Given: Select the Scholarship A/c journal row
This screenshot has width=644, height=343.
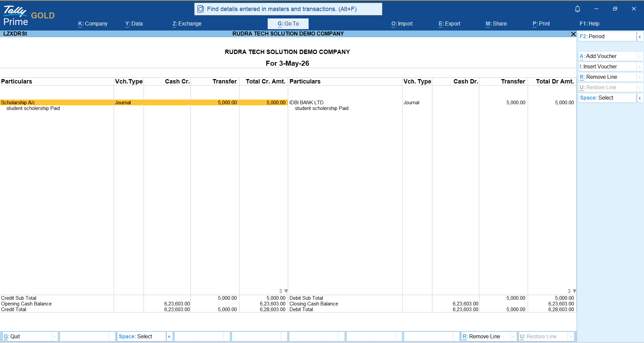Looking at the screenshot, I should [x=144, y=103].
